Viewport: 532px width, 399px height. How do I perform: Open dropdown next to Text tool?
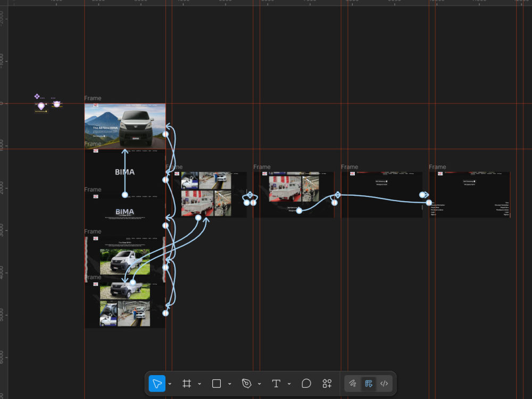tap(289, 384)
